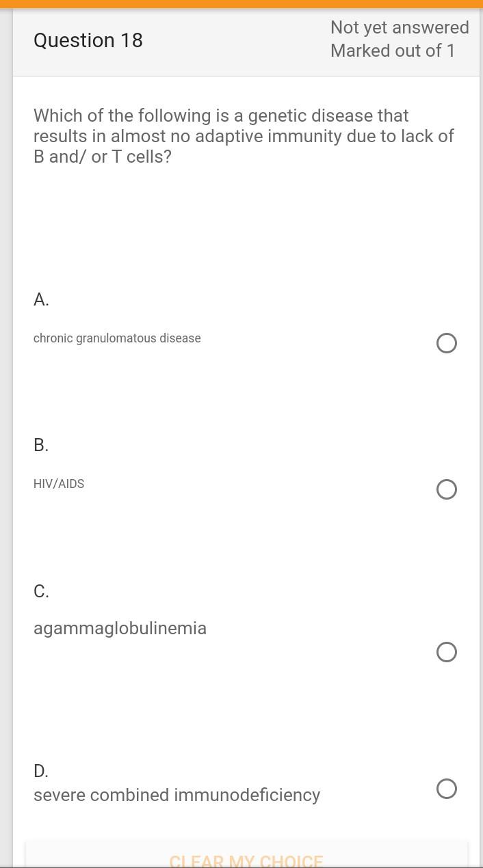Select radio button for HIV/AIDS

[447, 489]
